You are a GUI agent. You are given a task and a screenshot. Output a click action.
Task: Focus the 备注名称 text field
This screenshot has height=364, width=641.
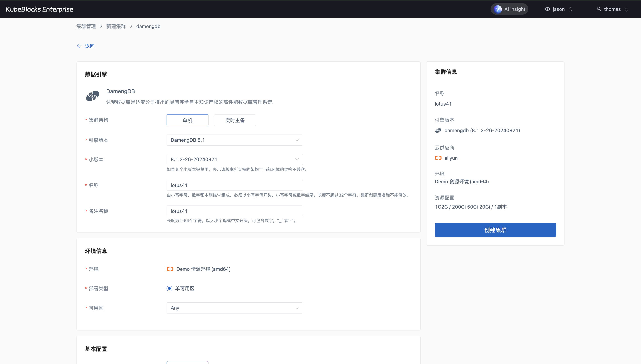(235, 211)
